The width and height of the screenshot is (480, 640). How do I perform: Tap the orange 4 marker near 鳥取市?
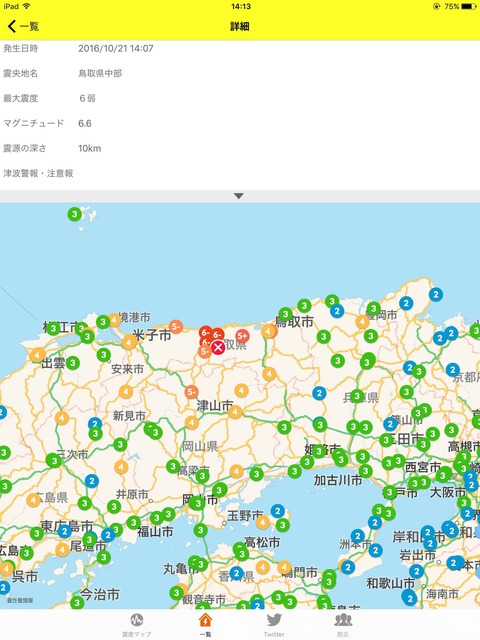tap(269, 331)
